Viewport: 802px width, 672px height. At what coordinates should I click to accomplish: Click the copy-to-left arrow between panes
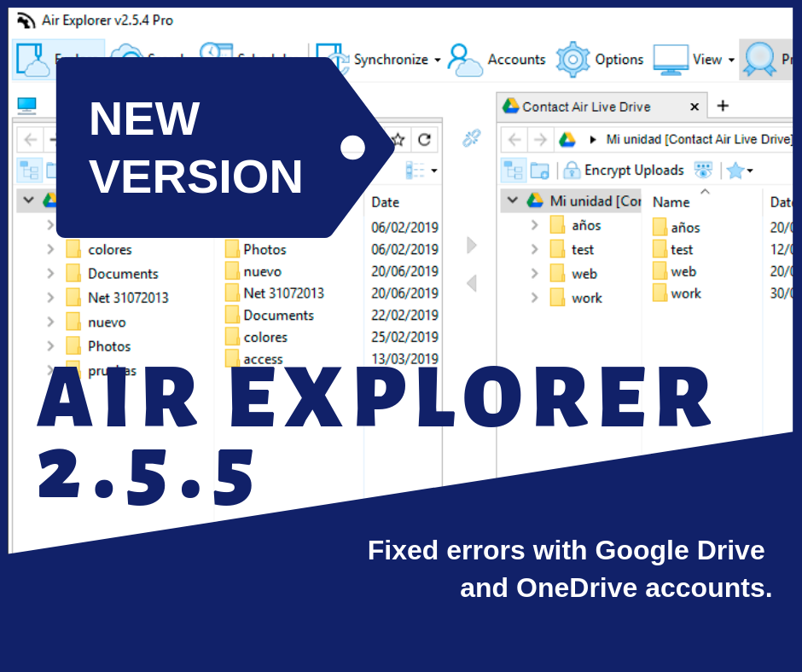pos(472,283)
